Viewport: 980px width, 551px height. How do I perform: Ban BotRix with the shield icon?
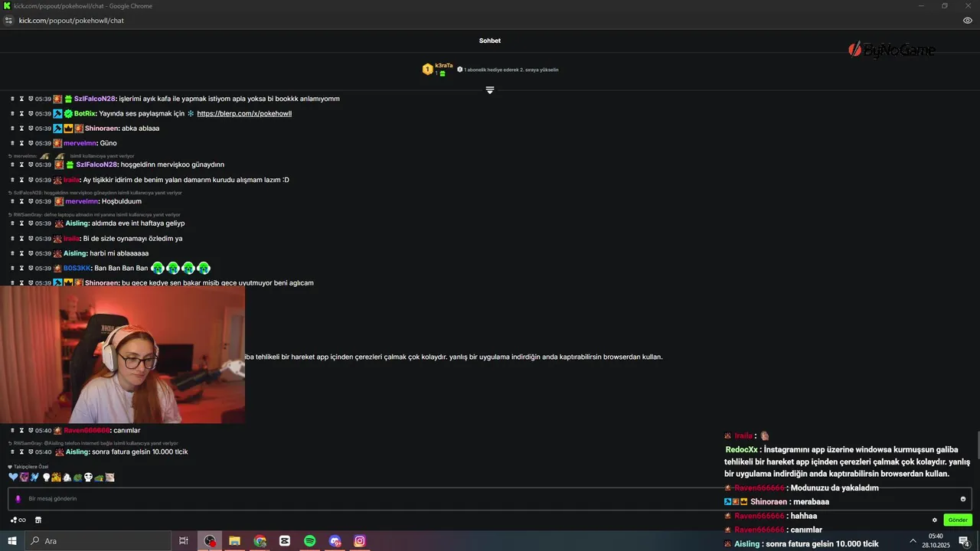31,113
